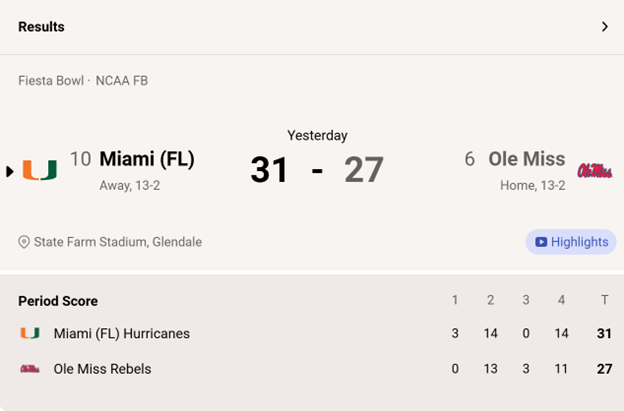
Task: Expand Results with the right chevron arrow
Action: coord(604,27)
